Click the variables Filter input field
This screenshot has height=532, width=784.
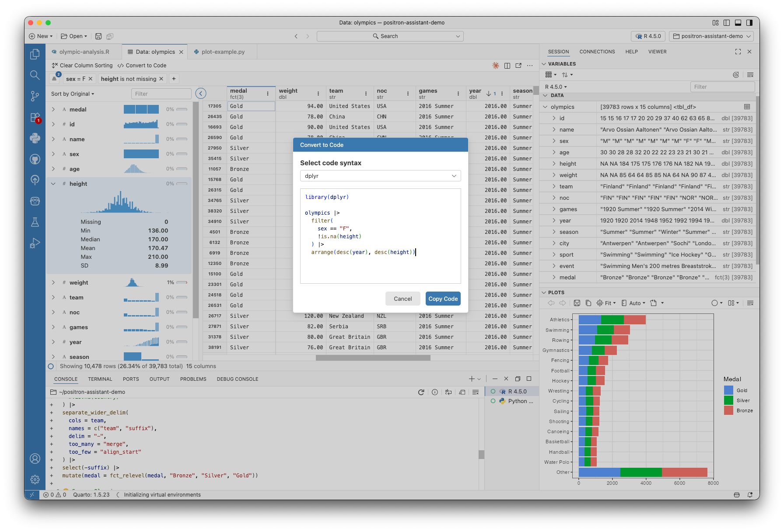722,87
